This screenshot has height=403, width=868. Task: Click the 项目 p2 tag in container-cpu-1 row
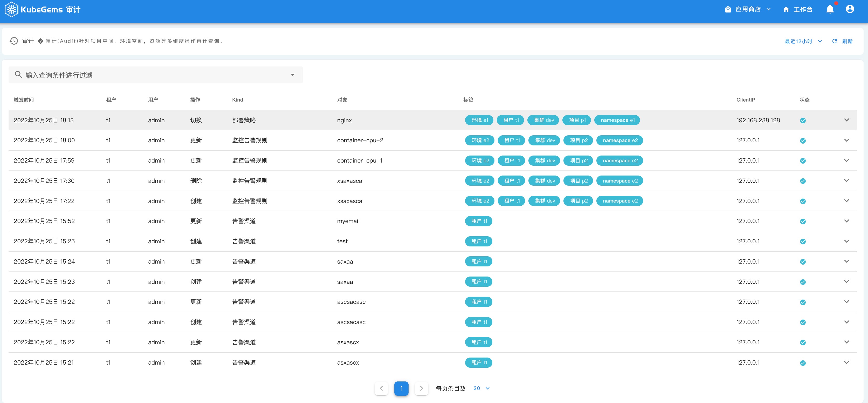tap(578, 160)
